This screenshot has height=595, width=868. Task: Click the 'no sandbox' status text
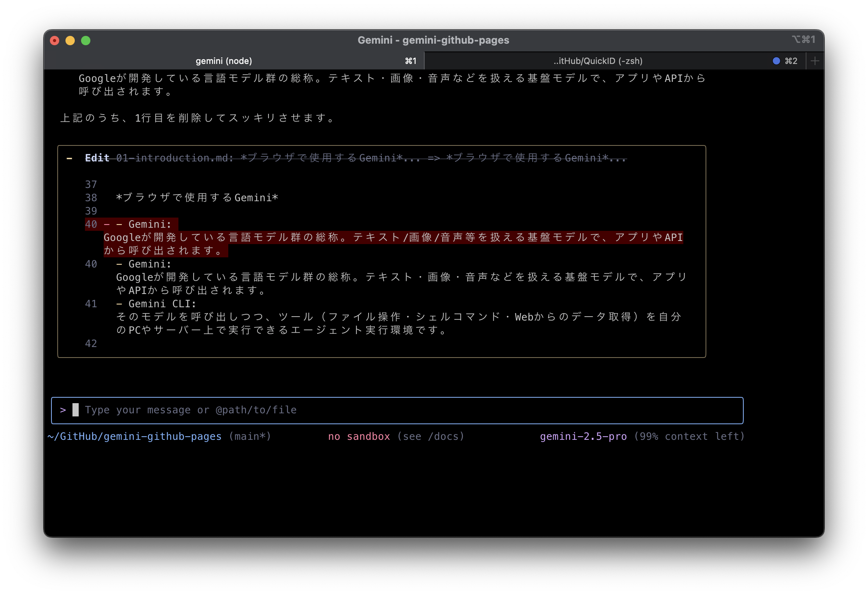click(x=359, y=436)
